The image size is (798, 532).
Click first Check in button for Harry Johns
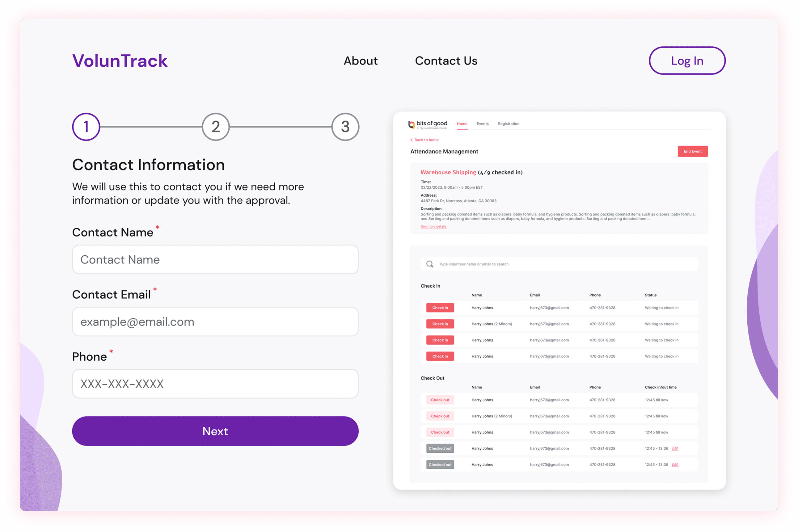(440, 308)
